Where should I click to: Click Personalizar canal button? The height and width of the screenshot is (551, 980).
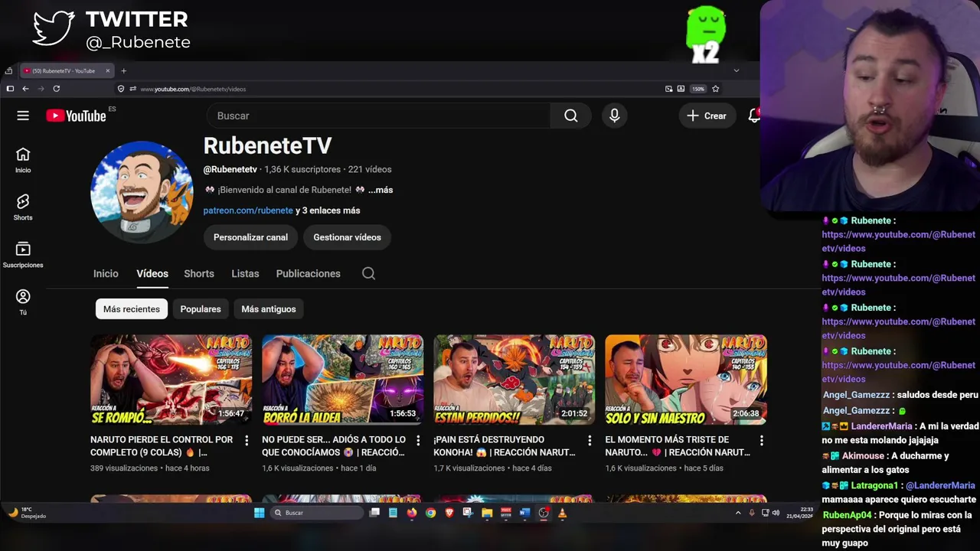[250, 237]
